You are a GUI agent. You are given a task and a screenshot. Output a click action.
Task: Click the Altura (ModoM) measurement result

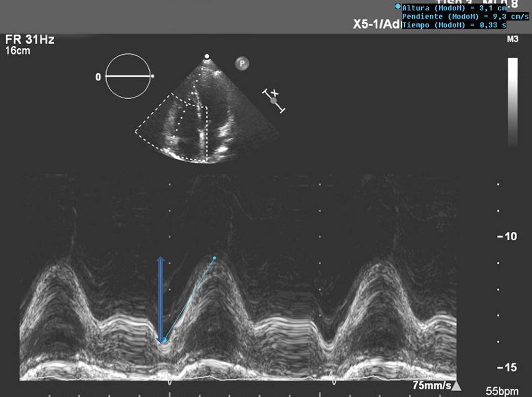454,8
